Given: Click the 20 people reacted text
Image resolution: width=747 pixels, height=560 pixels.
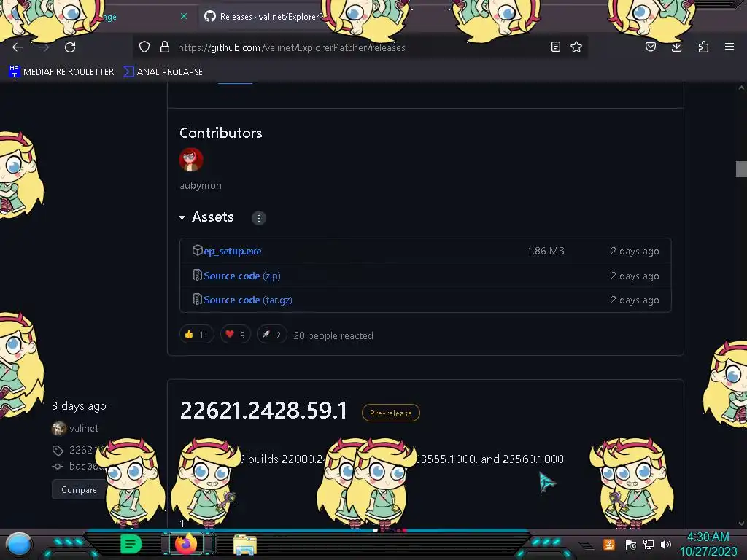Looking at the screenshot, I should 333,335.
